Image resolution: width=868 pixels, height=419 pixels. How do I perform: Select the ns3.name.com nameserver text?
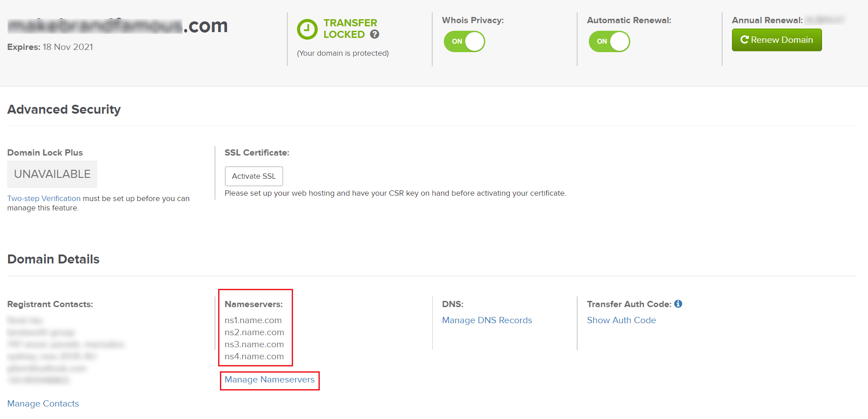[x=254, y=344]
